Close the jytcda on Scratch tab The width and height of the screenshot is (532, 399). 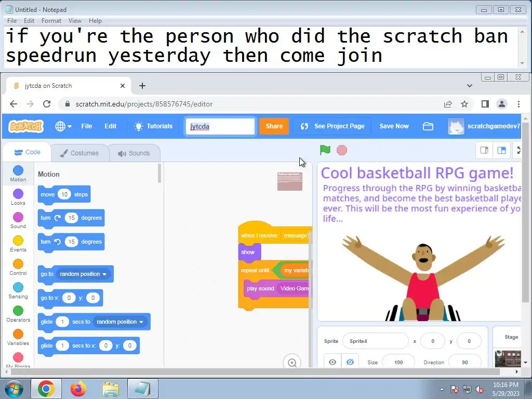tap(123, 86)
